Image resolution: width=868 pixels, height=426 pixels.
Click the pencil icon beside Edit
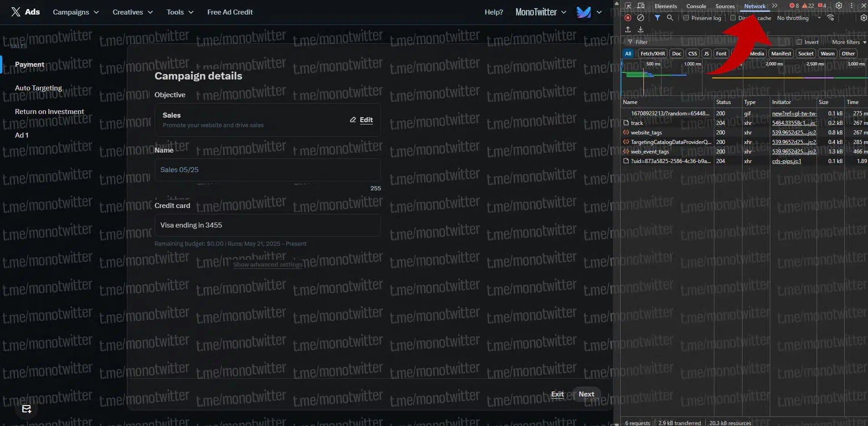353,120
